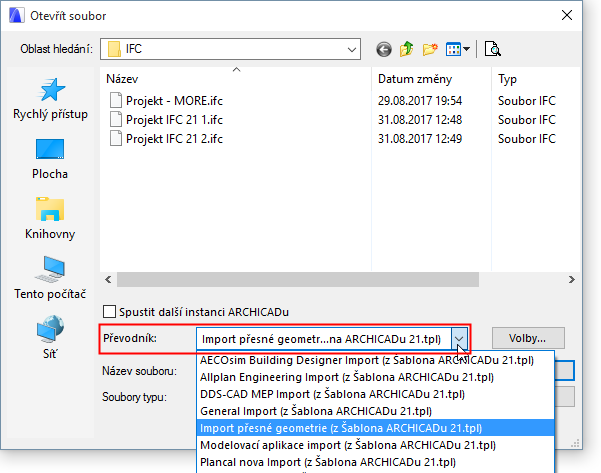Click the horizontal scrollbar thumb
601x473 pixels.
[298, 279]
